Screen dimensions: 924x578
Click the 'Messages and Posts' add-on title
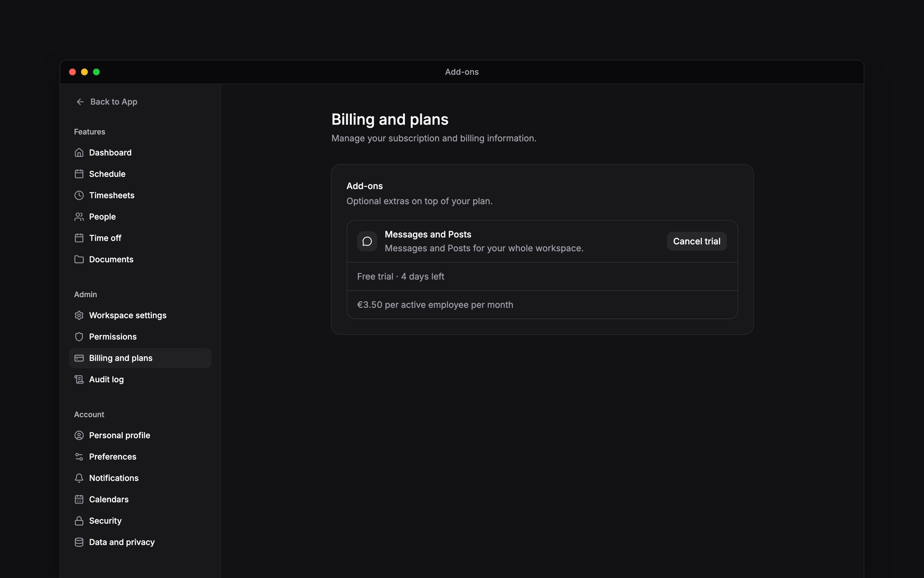tap(428, 234)
